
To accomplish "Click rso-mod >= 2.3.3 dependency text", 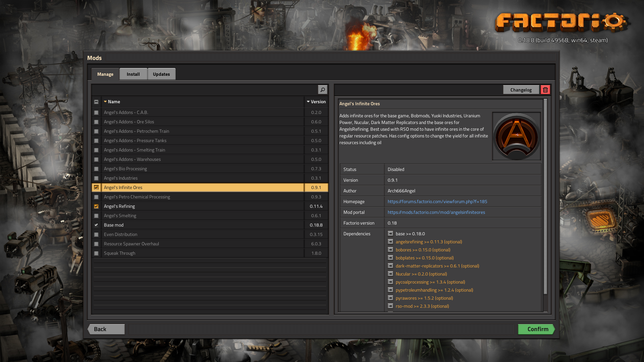I will [x=422, y=306].
